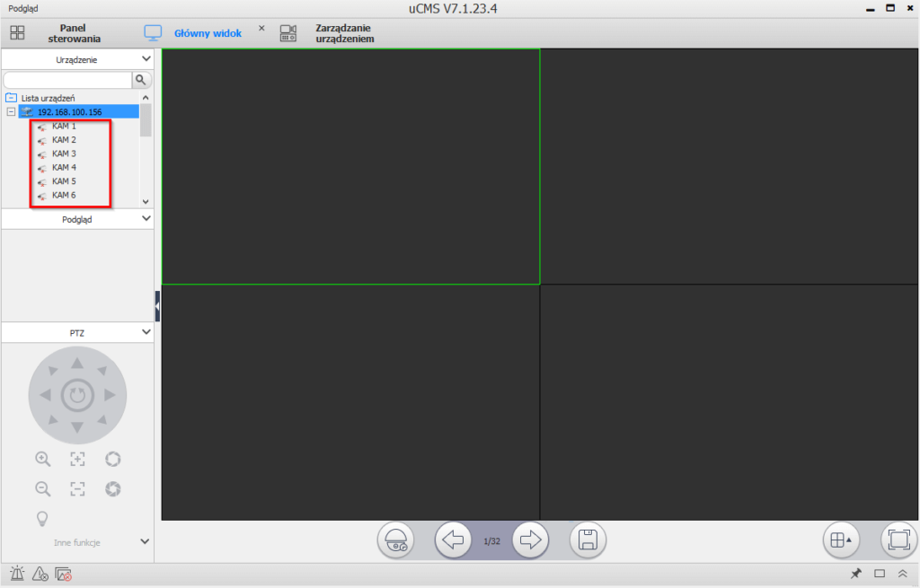920x588 pixels.
Task: Collapse the Urządzenie panel chevron
Action: (147, 59)
